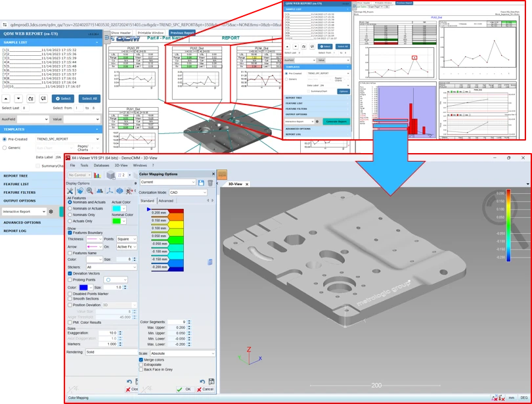532x404 pixels.
Task: Undo changes in Display Options panel
Action: [x=129, y=381]
